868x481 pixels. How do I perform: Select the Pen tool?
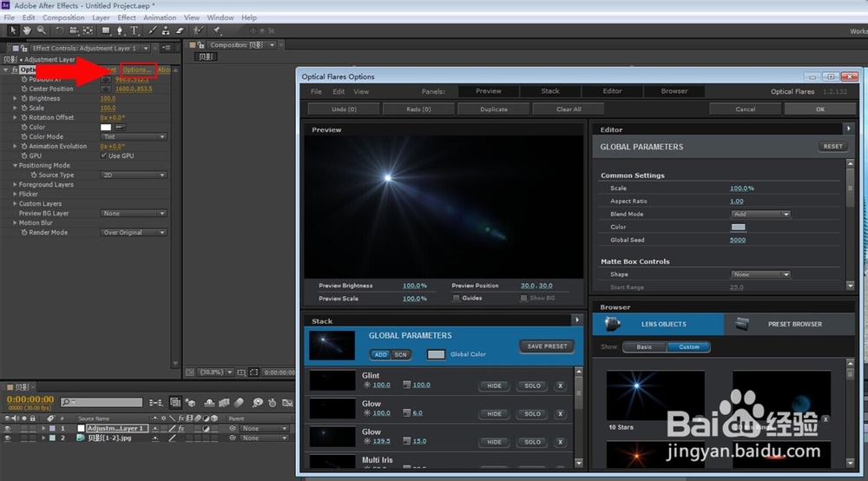[120, 30]
